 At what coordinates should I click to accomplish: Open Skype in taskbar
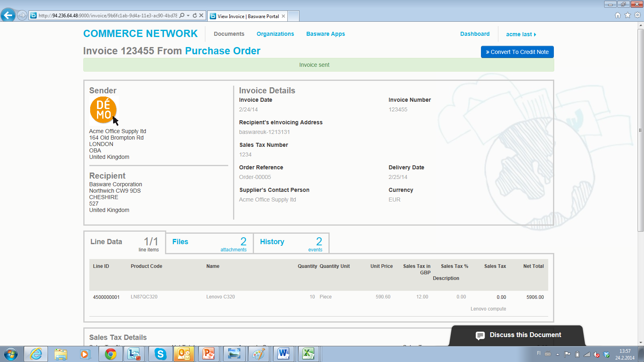click(x=160, y=354)
